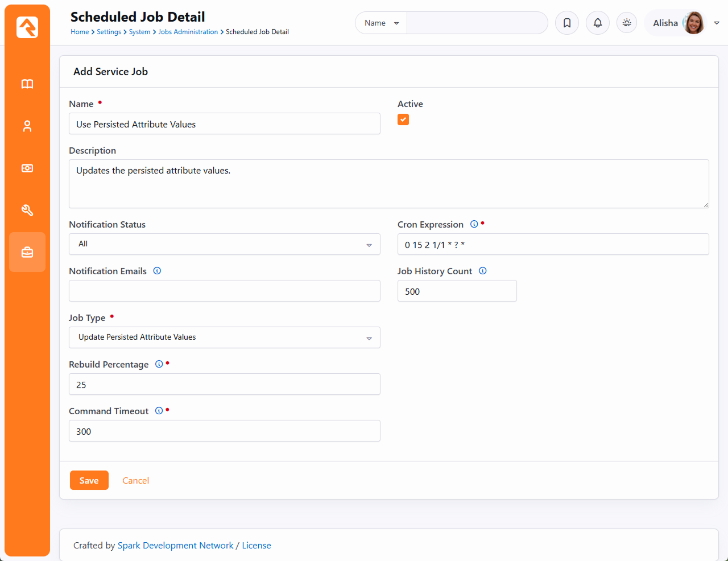Click the bookmark icon in header

(x=567, y=23)
